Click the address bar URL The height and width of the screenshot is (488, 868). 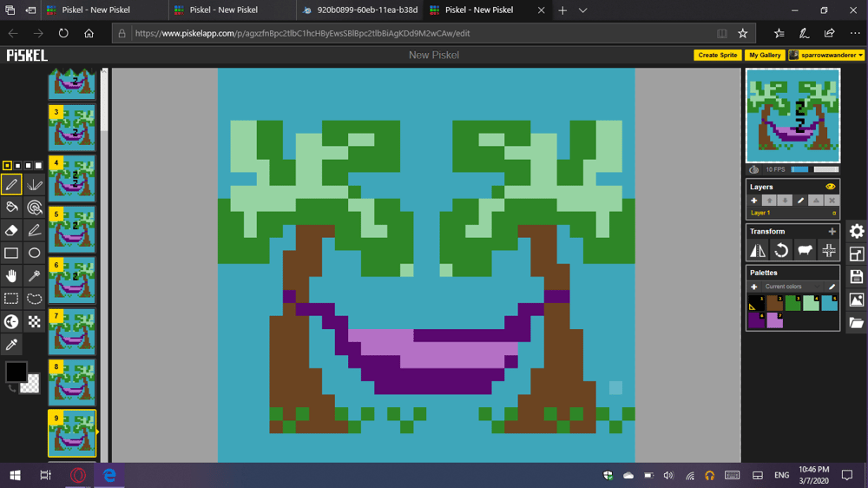point(302,33)
